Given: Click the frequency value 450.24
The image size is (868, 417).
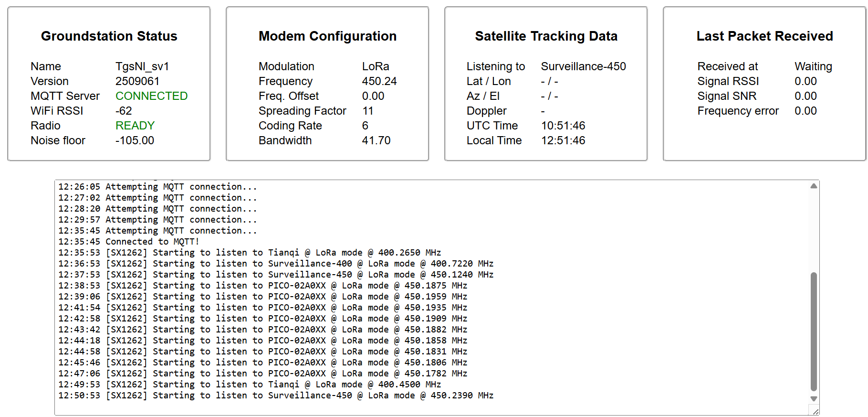Looking at the screenshot, I should (x=379, y=81).
